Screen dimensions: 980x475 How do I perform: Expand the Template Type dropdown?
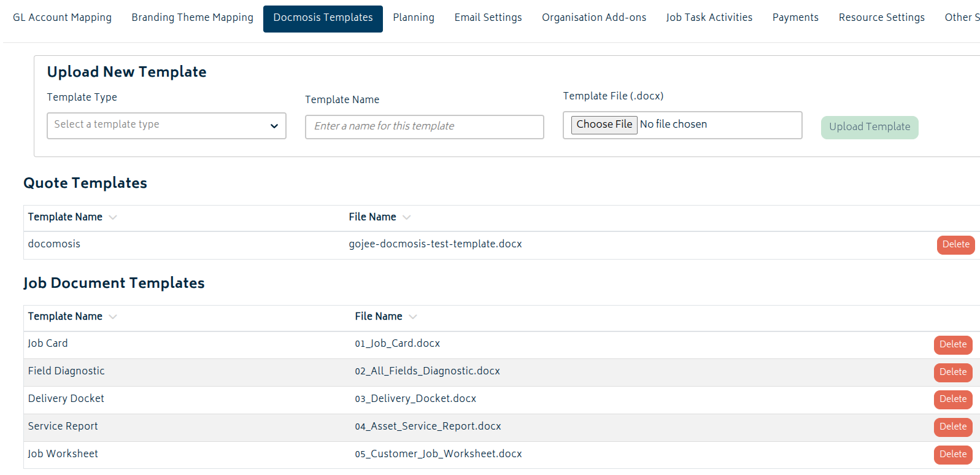(166, 126)
